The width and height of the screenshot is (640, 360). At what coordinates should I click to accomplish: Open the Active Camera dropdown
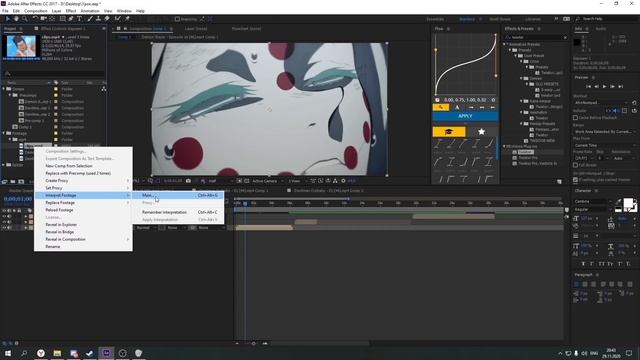pyautogui.click(x=267, y=181)
